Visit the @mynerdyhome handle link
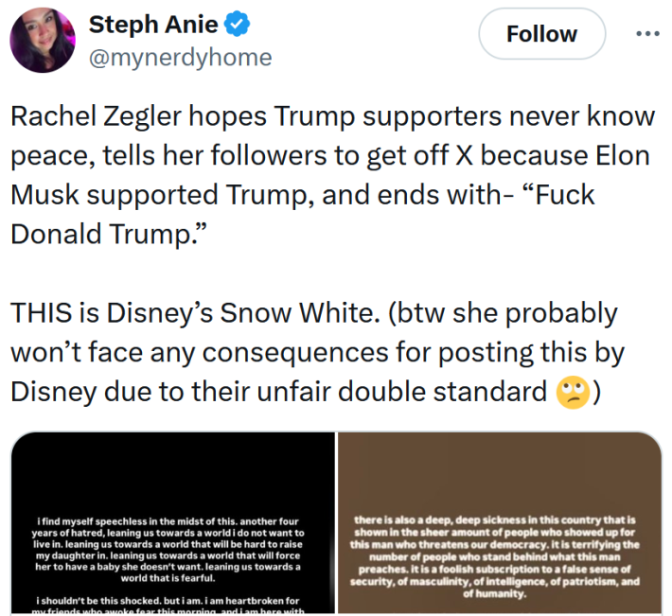672x616 pixels. 180,58
